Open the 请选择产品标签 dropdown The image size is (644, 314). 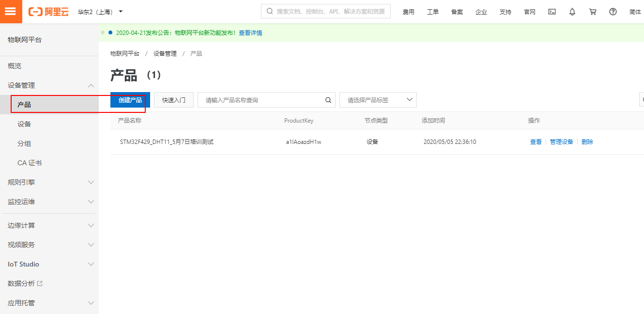pyautogui.click(x=378, y=100)
